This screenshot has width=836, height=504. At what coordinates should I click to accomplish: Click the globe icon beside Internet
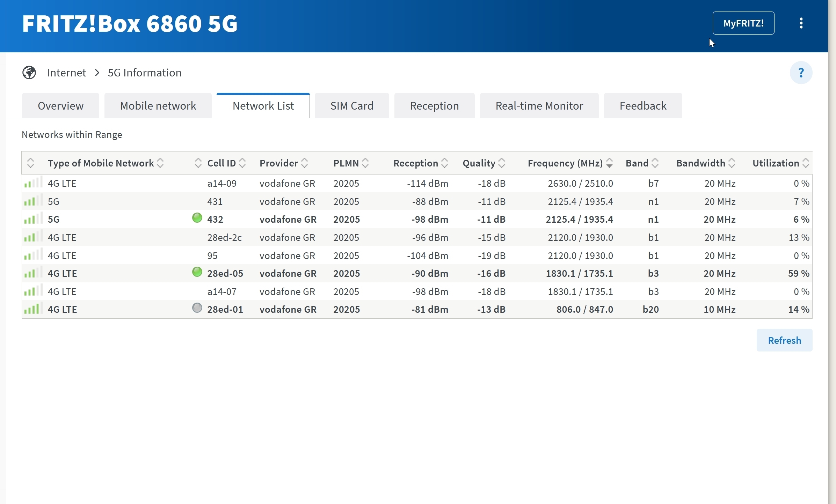[29, 73]
